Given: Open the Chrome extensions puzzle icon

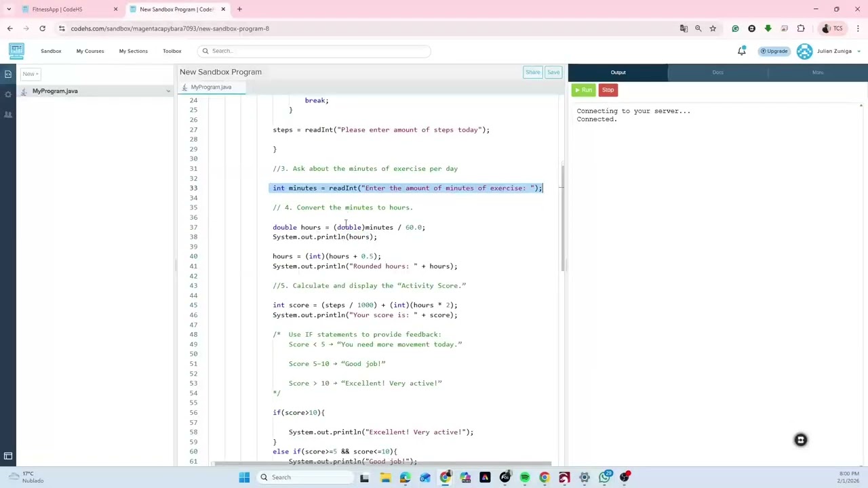Looking at the screenshot, I should coord(801,28).
